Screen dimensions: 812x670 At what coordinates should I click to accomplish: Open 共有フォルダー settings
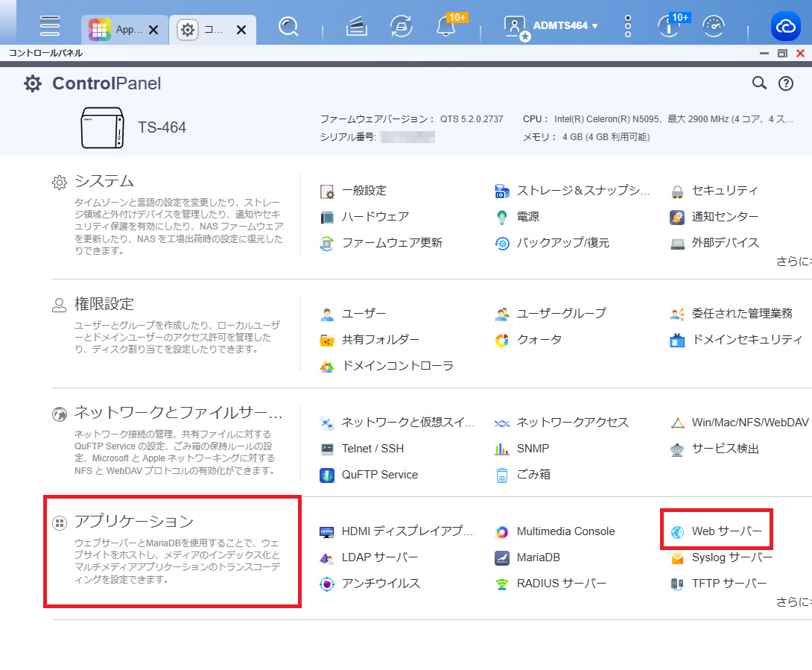[x=380, y=339]
